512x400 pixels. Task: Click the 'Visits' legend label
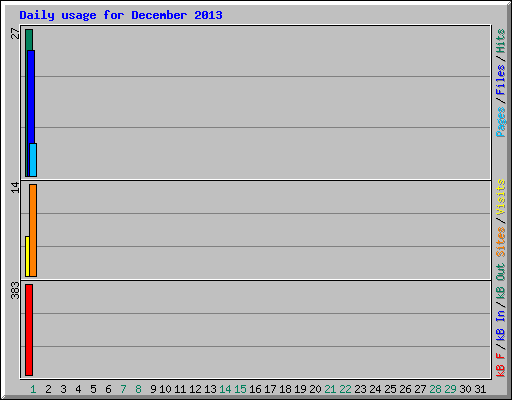click(501, 197)
